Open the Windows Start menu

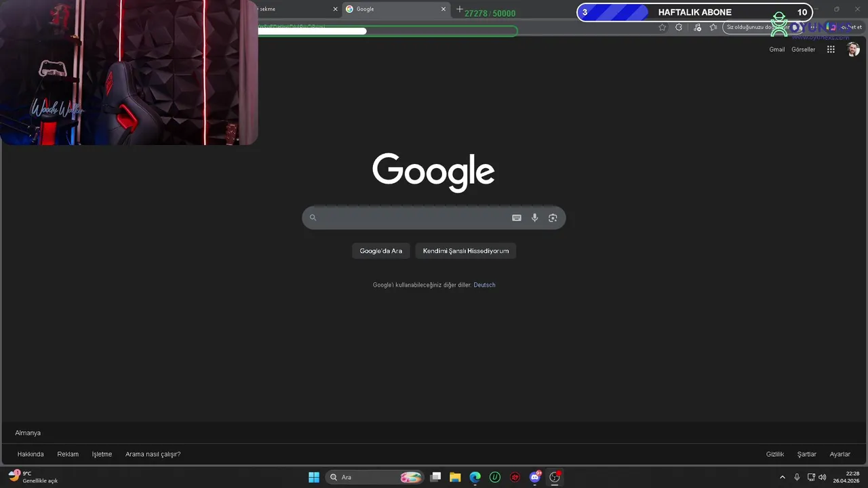(314, 477)
